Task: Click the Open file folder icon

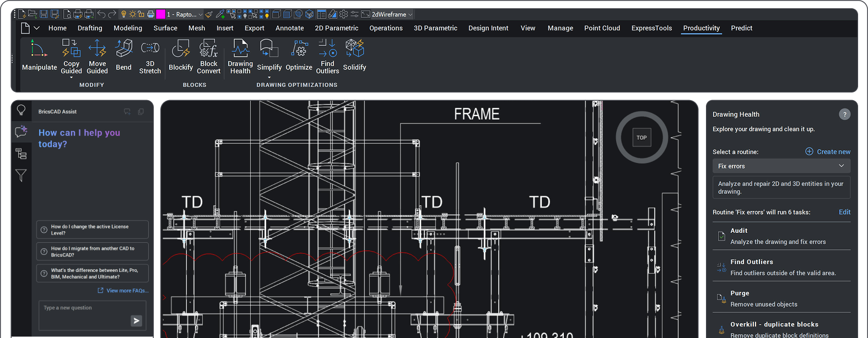Action: [33, 14]
